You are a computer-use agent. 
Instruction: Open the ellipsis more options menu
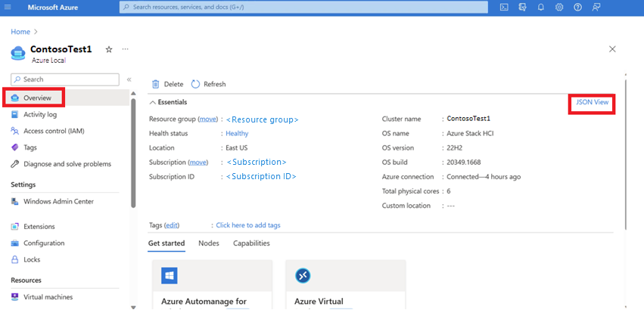tap(126, 49)
